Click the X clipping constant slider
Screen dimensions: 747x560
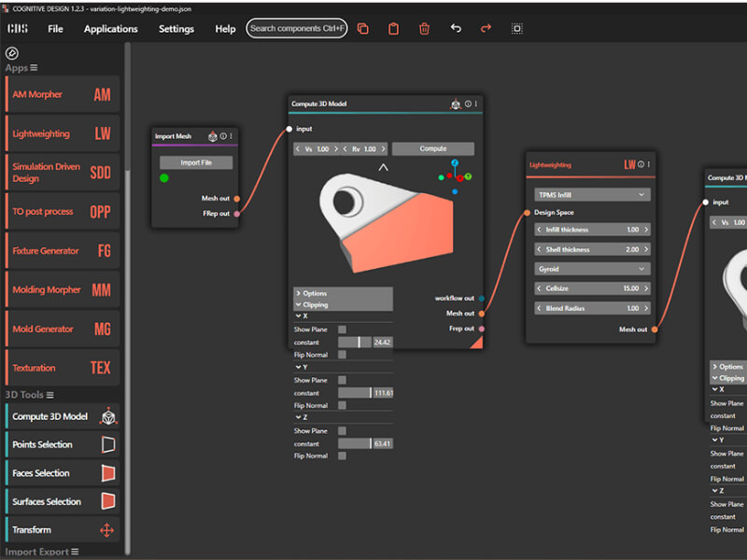(x=355, y=343)
